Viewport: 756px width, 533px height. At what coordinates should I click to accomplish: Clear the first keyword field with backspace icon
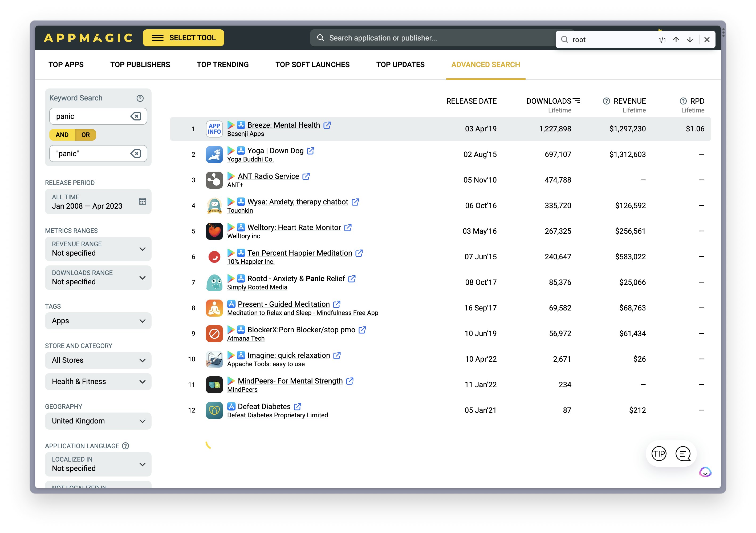coord(136,116)
